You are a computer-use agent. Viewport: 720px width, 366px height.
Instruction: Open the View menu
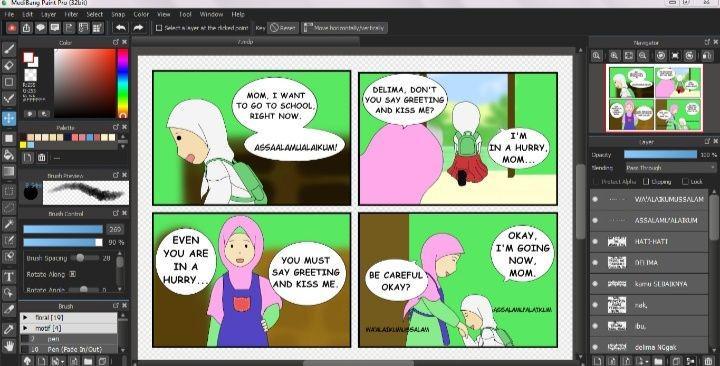163,14
